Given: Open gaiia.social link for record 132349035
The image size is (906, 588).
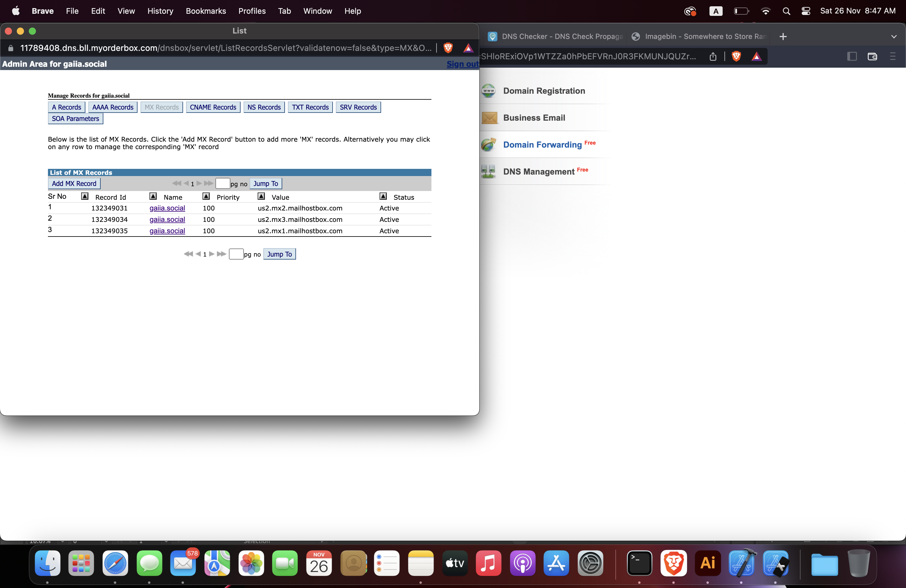Looking at the screenshot, I should pos(167,231).
